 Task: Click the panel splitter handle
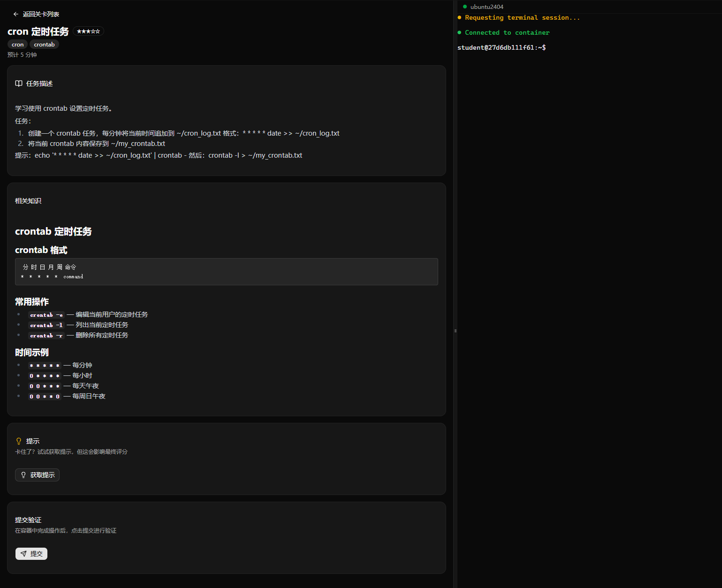(455, 331)
